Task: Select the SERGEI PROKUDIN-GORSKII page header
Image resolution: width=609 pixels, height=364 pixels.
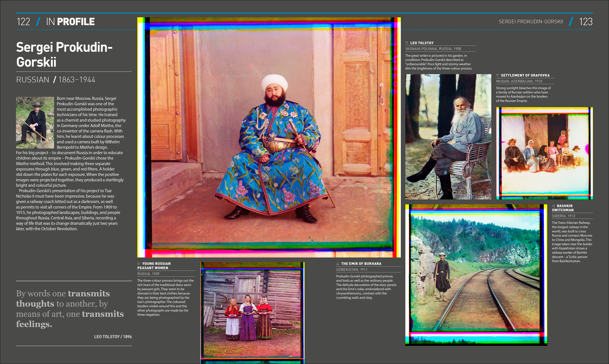Action: [x=531, y=22]
